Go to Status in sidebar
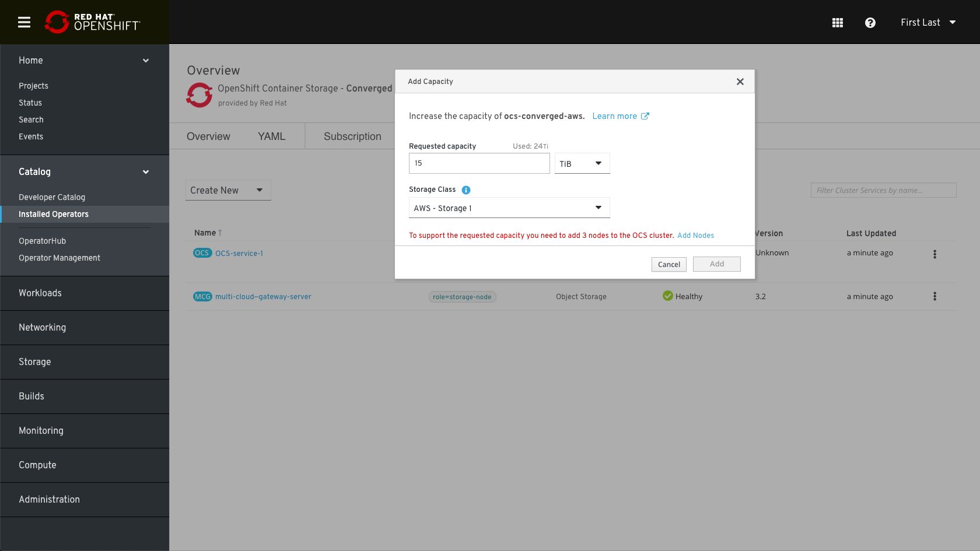Viewport: 980px width, 551px height. pyautogui.click(x=30, y=103)
